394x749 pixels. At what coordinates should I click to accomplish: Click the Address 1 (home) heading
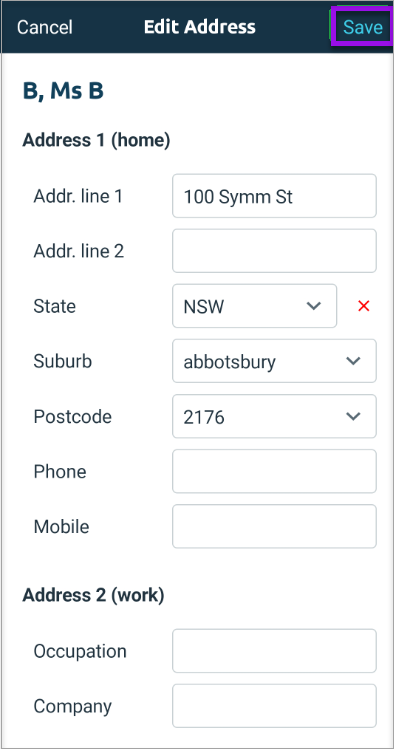(96, 141)
